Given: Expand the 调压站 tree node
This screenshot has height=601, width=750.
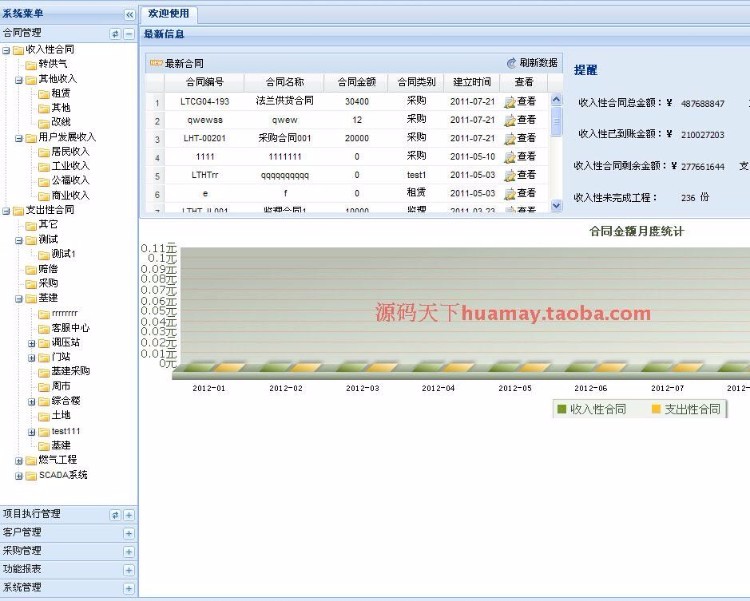Looking at the screenshot, I should coord(32,344).
